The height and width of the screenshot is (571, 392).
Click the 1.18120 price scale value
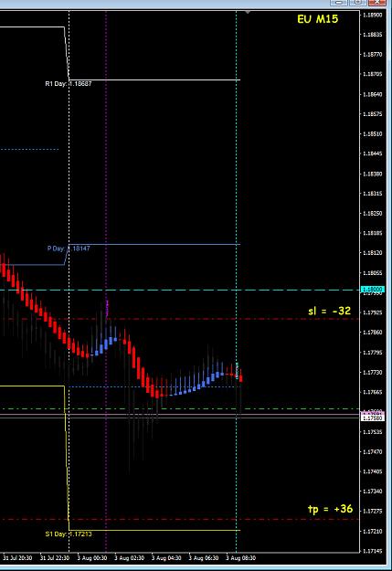(x=373, y=253)
